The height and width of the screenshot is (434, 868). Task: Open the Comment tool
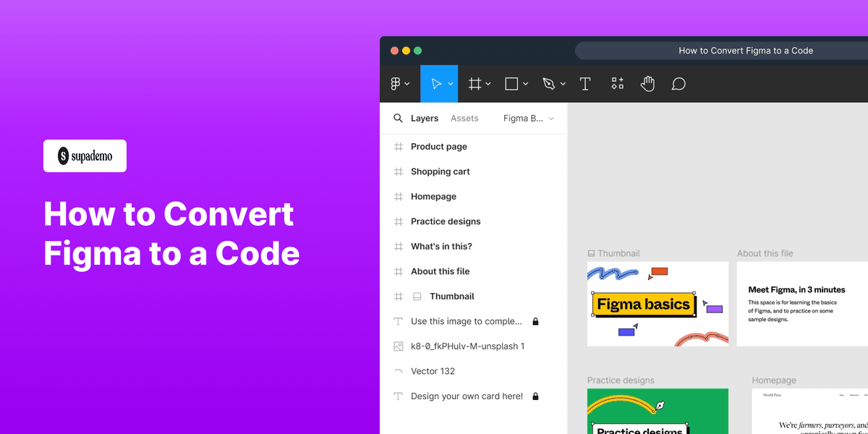pos(678,83)
